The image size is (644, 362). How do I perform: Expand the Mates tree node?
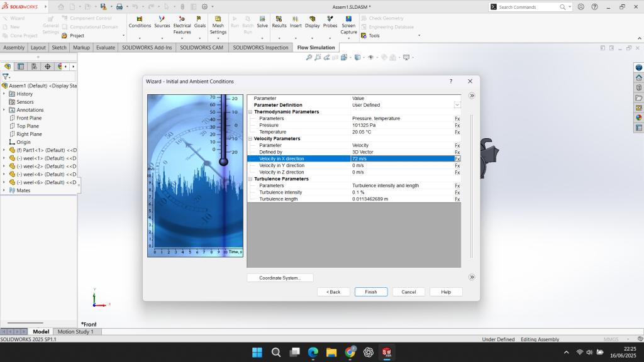click(4, 190)
